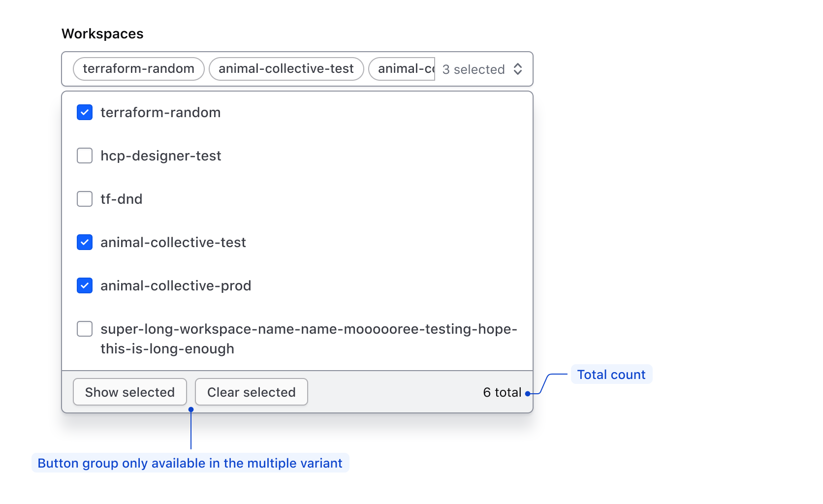Select the animal-collective-test tag pill
The width and height of the screenshot is (823, 504).
click(286, 69)
